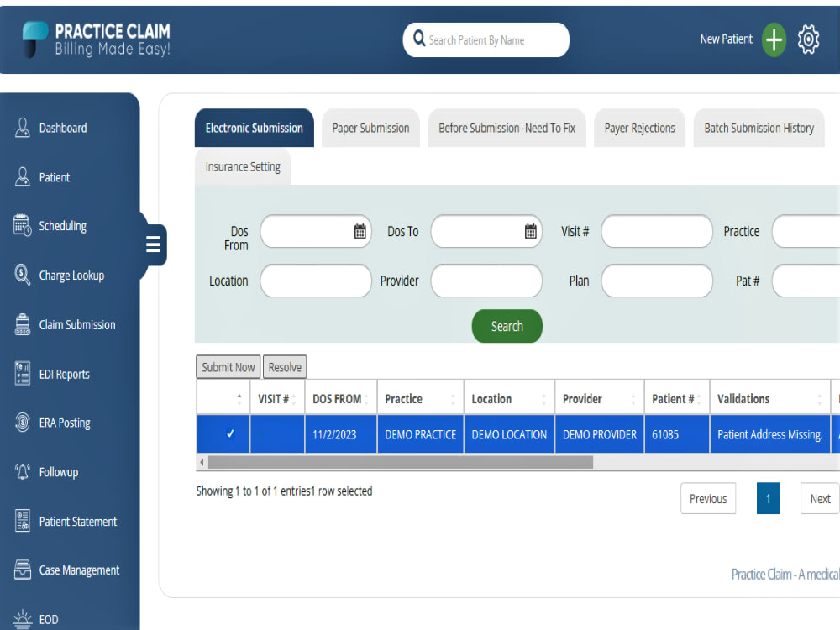Go to Previous page

click(x=707, y=498)
